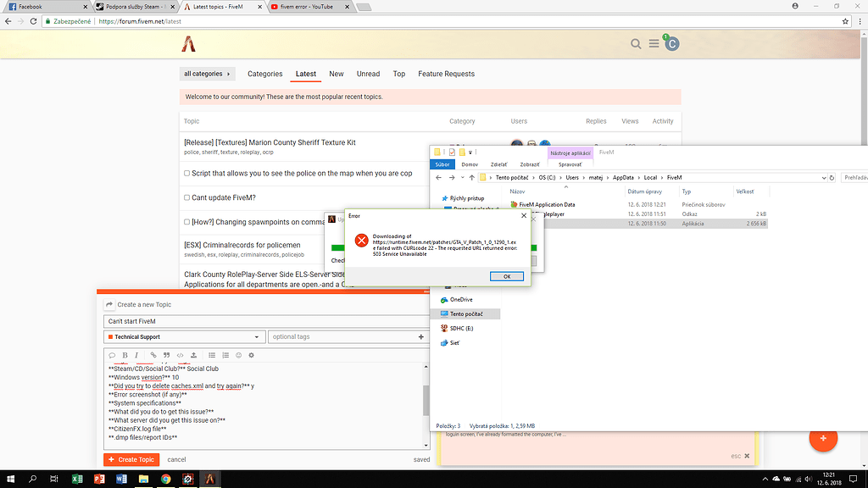Viewport: 868px width, 488px height.
Task: Tick checkbox for police map script topic
Action: pyautogui.click(x=187, y=173)
